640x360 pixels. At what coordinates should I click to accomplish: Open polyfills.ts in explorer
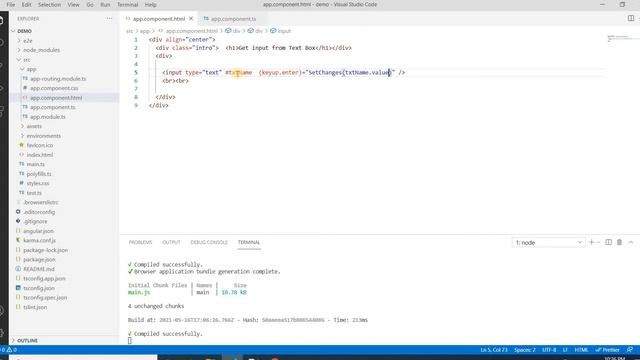click(x=39, y=174)
